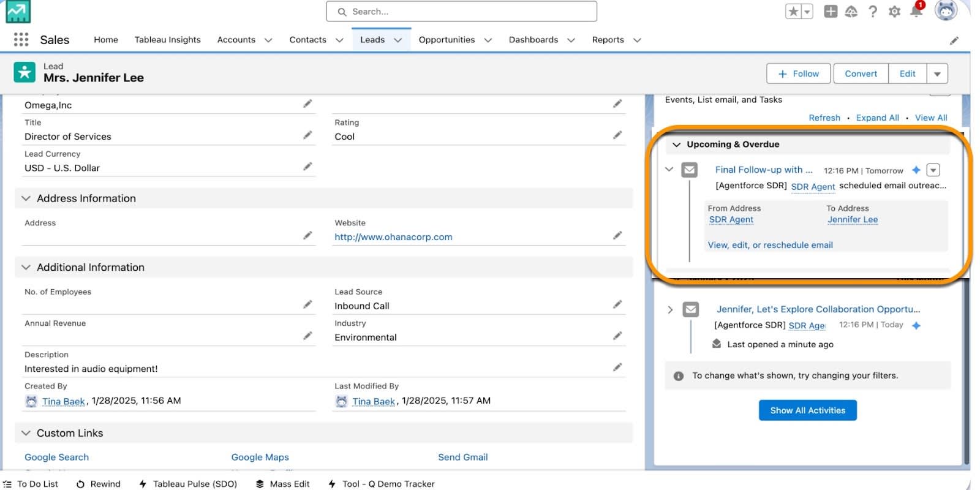Click the Send Gmail custom link
The height and width of the screenshot is (490, 980).
pos(462,457)
